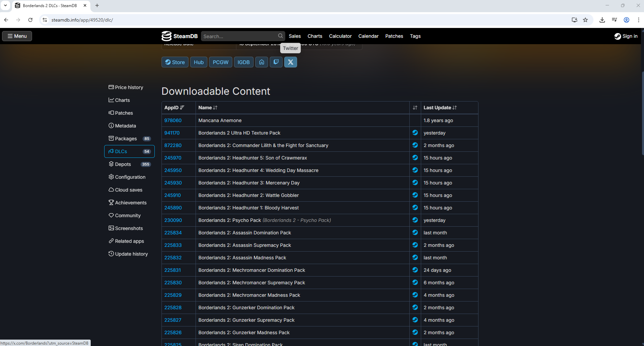Open Metadata in the sidebar
644x346 pixels.
(129, 126)
